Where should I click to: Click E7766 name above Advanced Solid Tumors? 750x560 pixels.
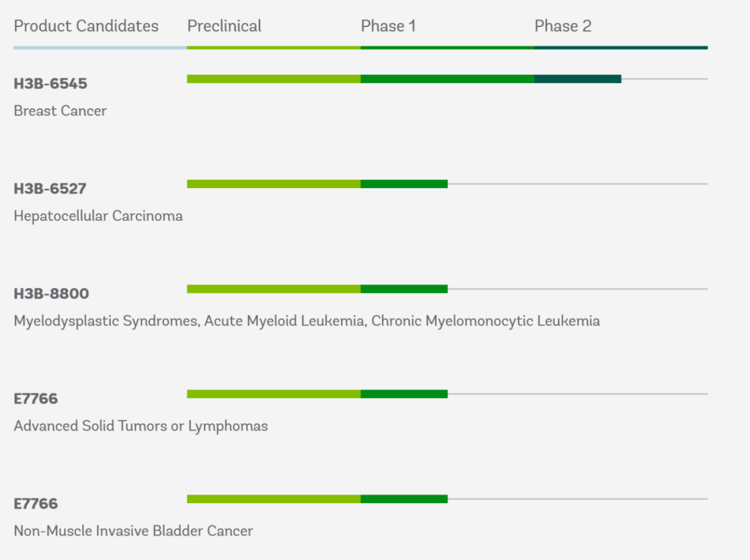(x=36, y=399)
